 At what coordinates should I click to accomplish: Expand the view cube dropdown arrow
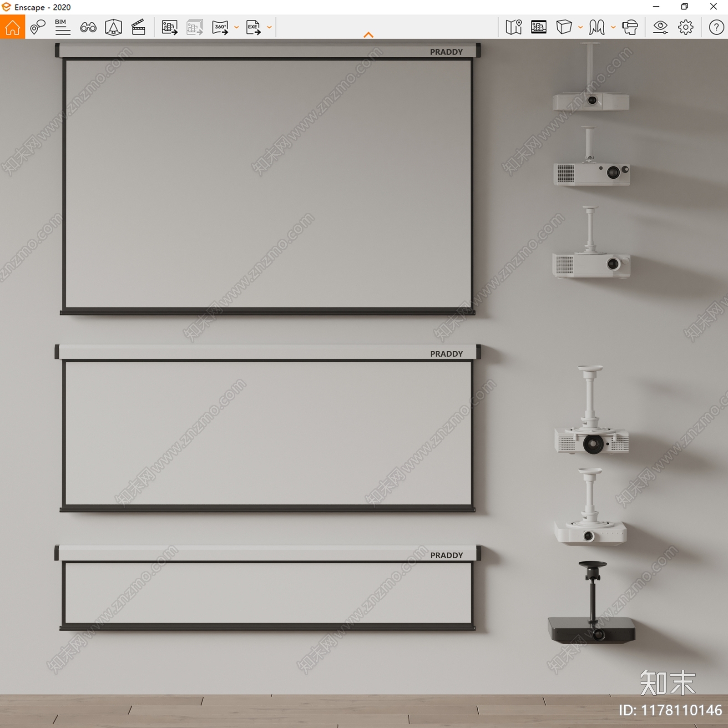click(x=581, y=27)
